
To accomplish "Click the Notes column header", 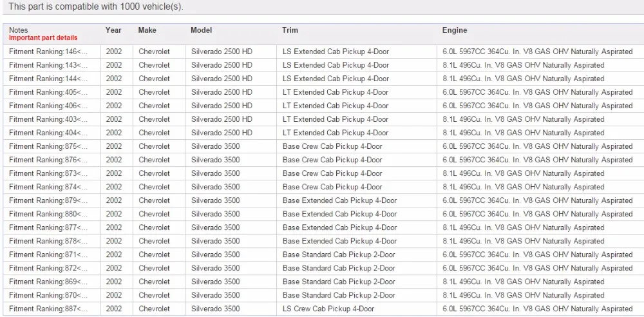I will 19,30.
